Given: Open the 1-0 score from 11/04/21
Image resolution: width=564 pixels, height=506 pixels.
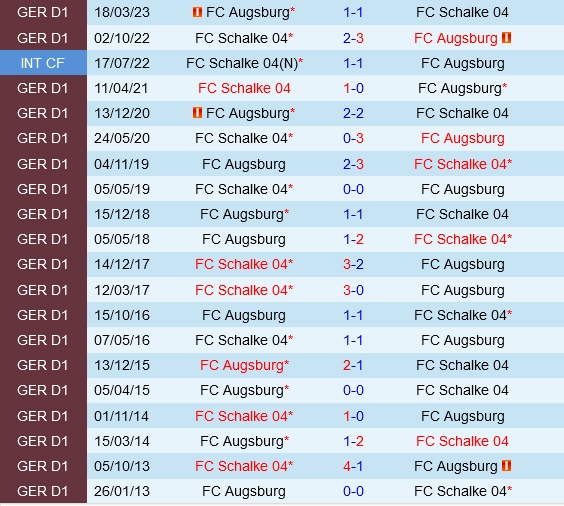Looking at the screenshot, I should click(x=353, y=88).
